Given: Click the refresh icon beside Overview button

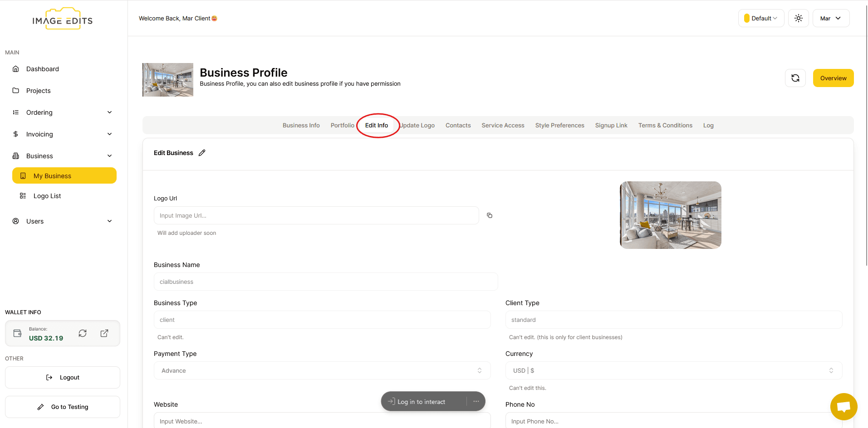Looking at the screenshot, I should point(795,78).
